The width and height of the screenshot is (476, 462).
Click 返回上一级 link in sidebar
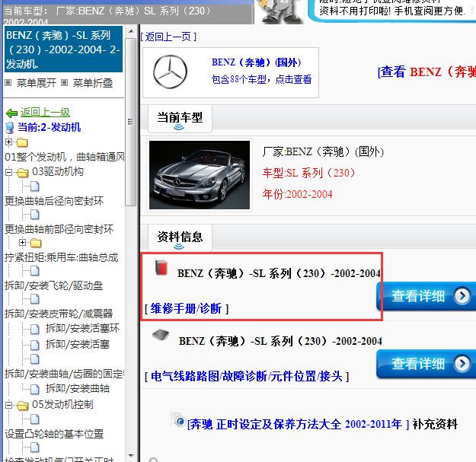click(x=45, y=112)
